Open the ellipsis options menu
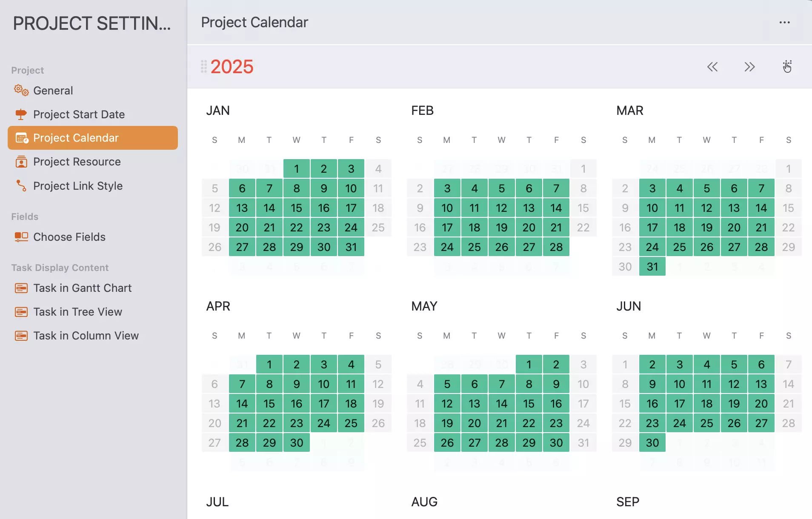The image size is (812, 519). click(784, 22)
